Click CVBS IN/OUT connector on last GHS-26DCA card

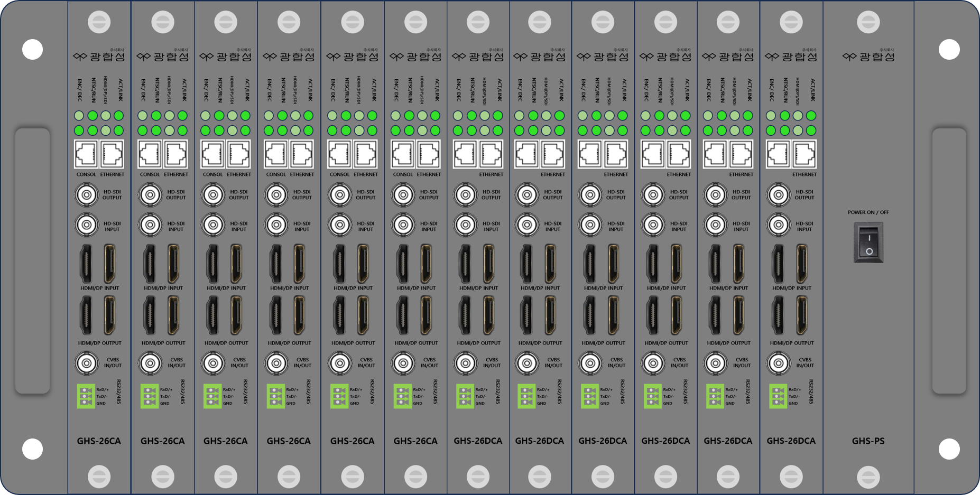coord(779,363)
